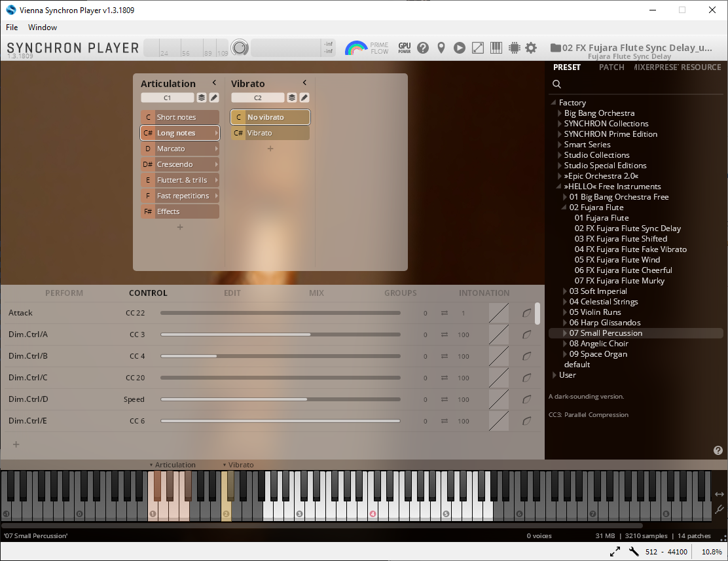
Task: Select 06 FX Fujara Flute Cheerful preset
Action: (x=623, y=270)
